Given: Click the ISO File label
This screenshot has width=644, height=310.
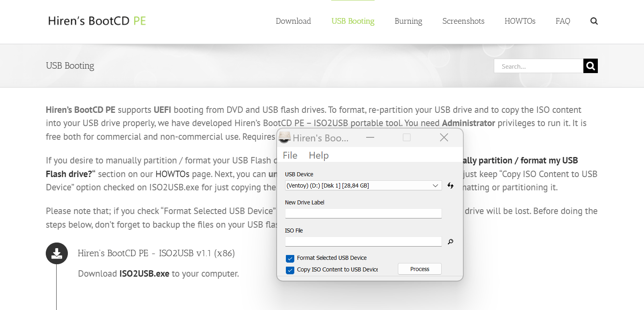Looking at the screenshot, I should click(294, 230).
